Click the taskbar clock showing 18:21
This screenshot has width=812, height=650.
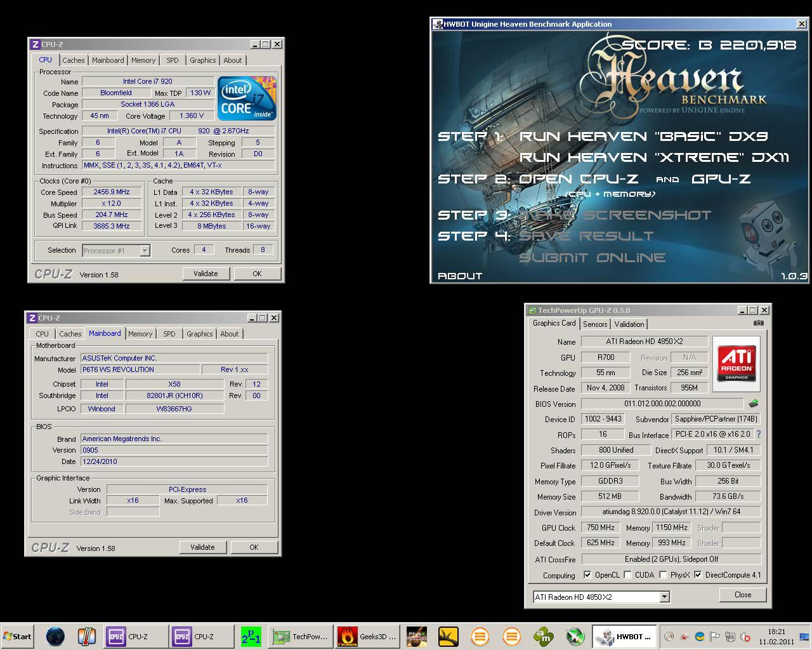(x=776, y=632)
